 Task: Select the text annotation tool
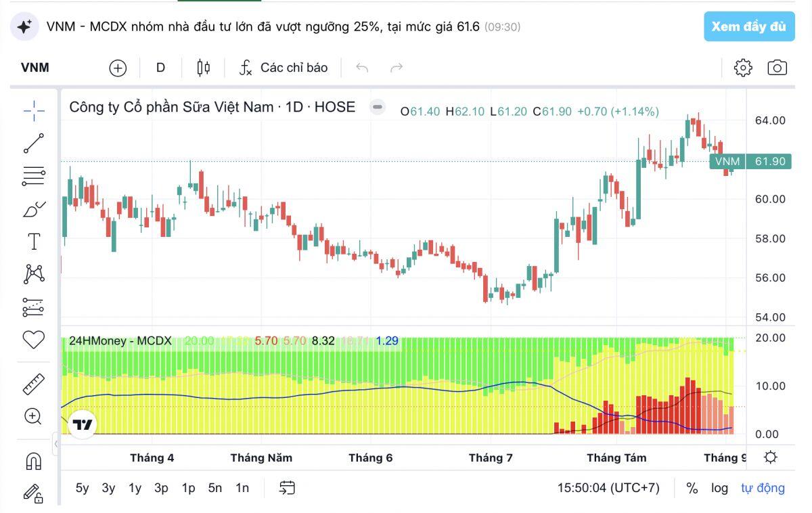(34, 242)
